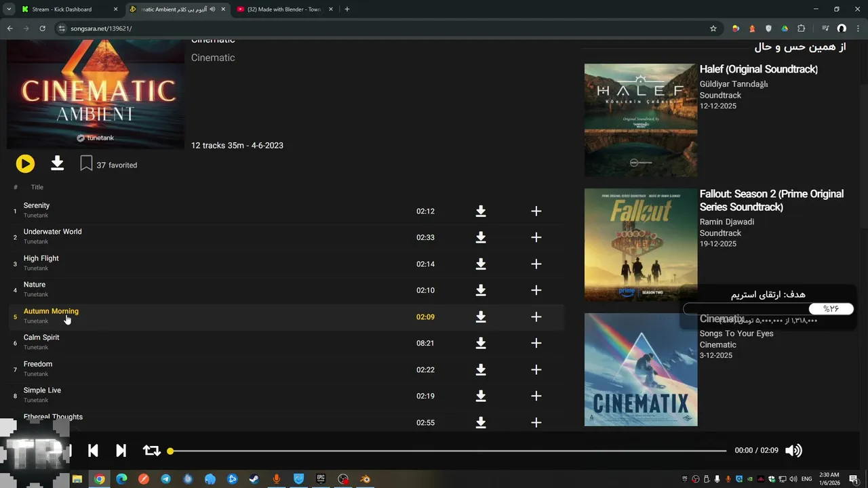Download the Nature track
This screenshot has width=868, height=488.
[x=481, y=291]
